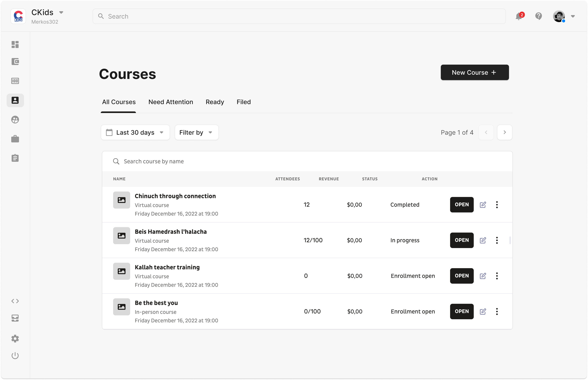Open the wallet icon in sidebar
Screen dimensions: 588x380
[x=15, y=62]
